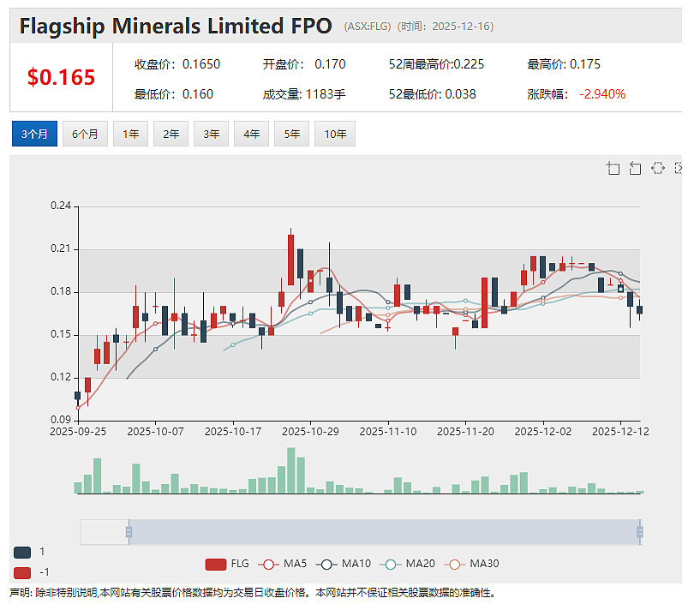Viewport: 694px width, 616px height.
Task: Click the selected blue range slider area
Action: pos(384,532)
